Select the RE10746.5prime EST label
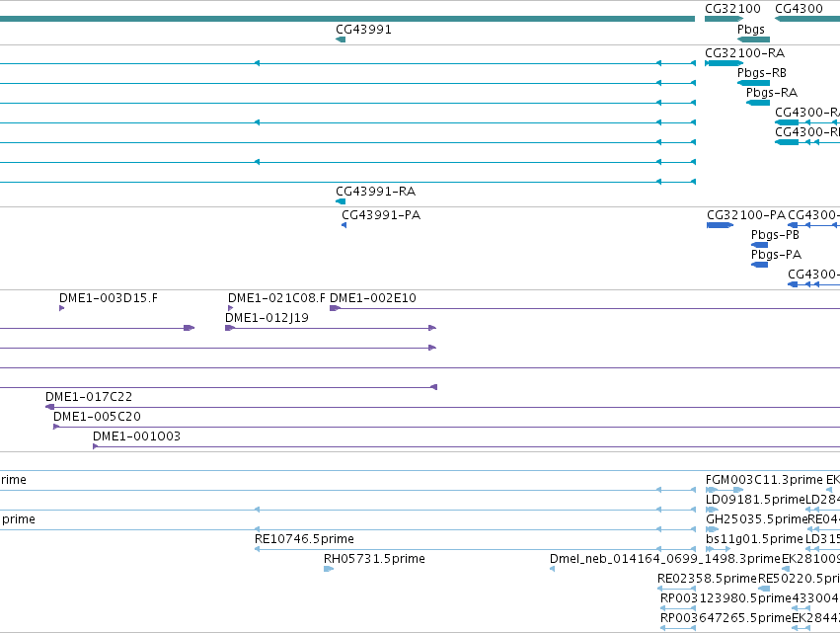The height and width of the screenshot is (633, 840). tap(304, 539)
